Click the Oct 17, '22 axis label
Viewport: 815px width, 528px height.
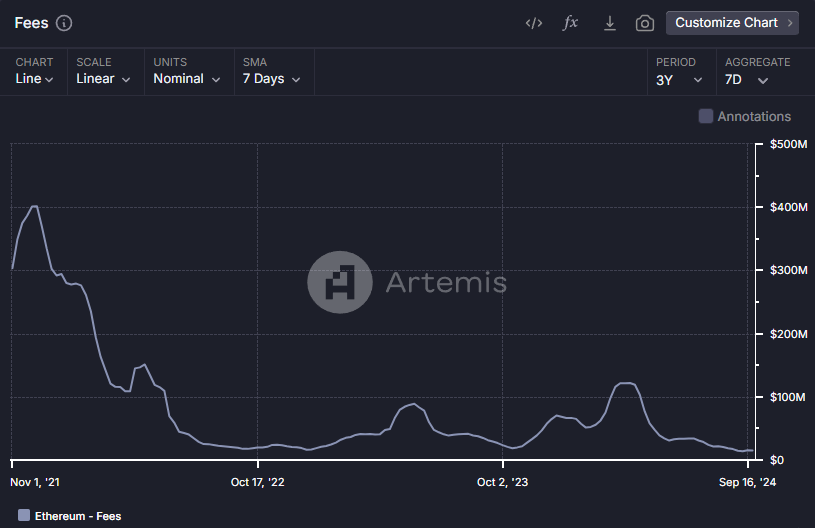(257, 482)
